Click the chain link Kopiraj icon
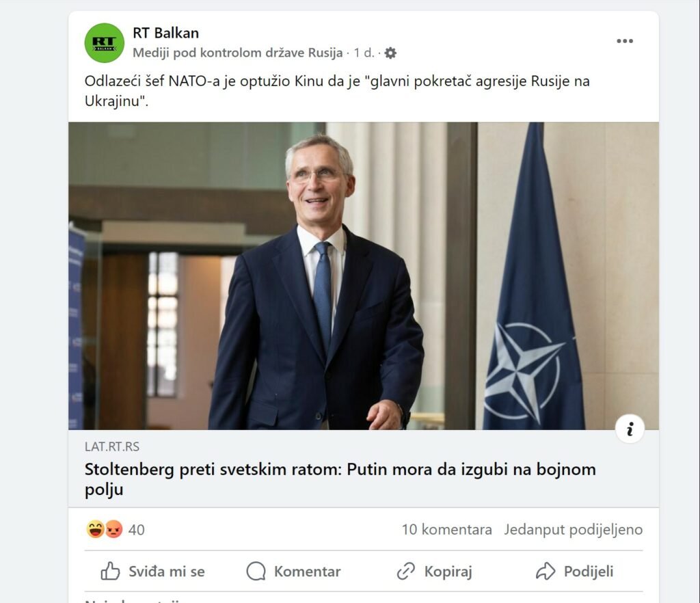This screenshot has width=700, height=603. (406, 571)
